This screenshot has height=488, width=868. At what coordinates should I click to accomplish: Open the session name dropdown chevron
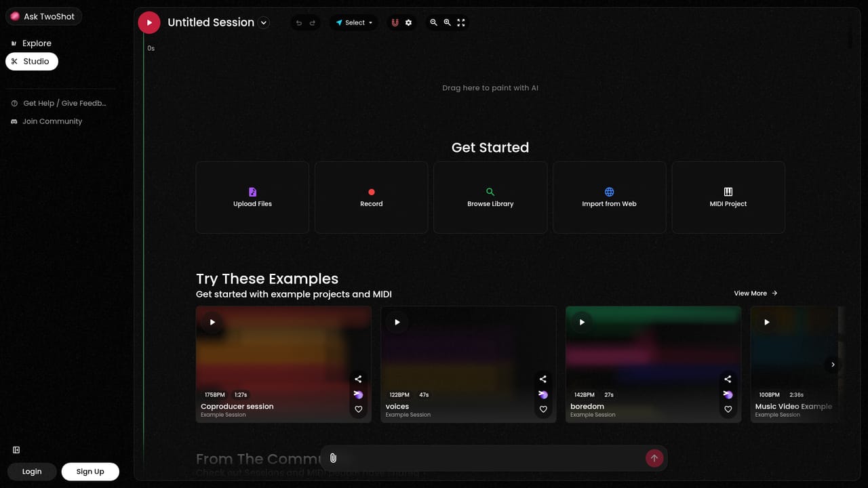pos(264,22)
